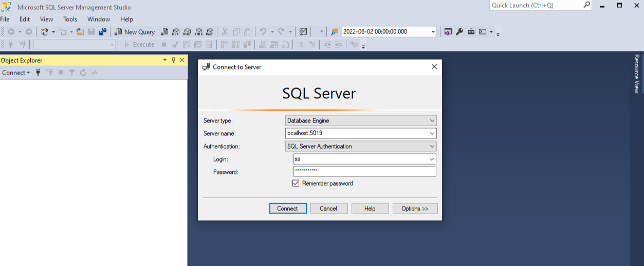Click the Cut scissors icon
The height and width of the screenshot is (266, 644).
pos(225,32)
